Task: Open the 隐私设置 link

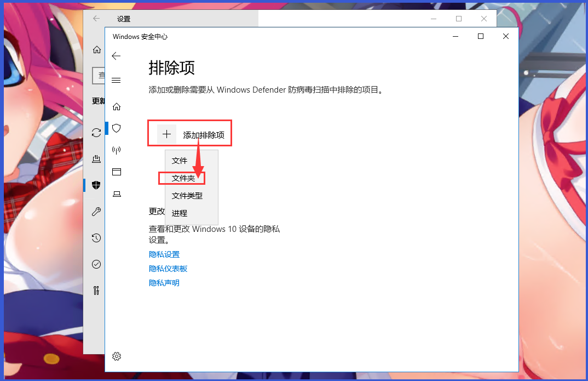Action: point(164,254)
